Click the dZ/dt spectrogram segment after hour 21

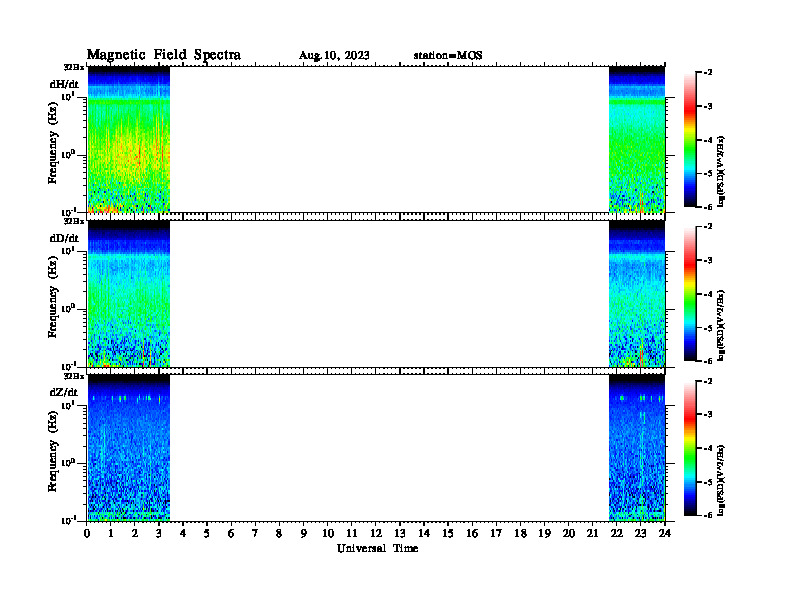tap(637, 448)
